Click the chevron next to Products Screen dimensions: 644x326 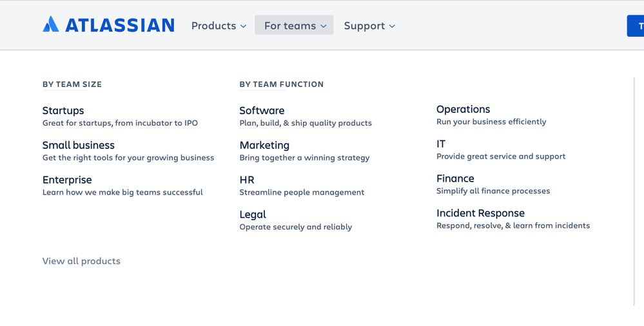(244, 26)
